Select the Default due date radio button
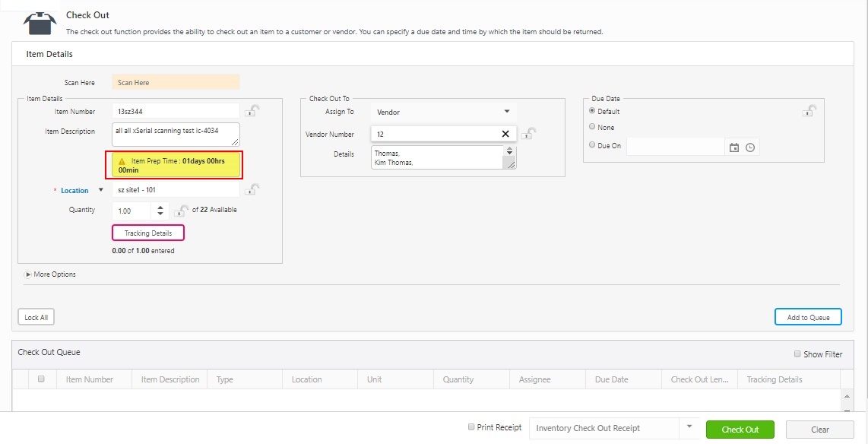This screenshot has width=868, height=444. (x=593, y=111)
